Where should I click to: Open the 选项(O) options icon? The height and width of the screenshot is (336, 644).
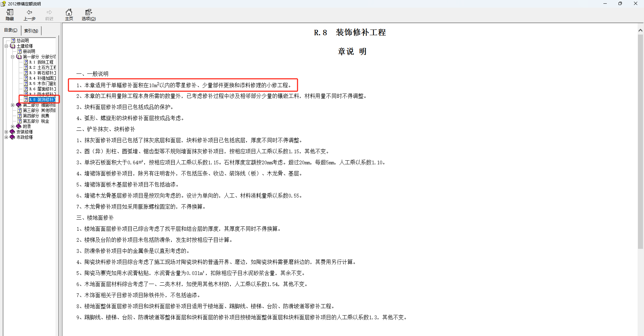click(89, 12)
